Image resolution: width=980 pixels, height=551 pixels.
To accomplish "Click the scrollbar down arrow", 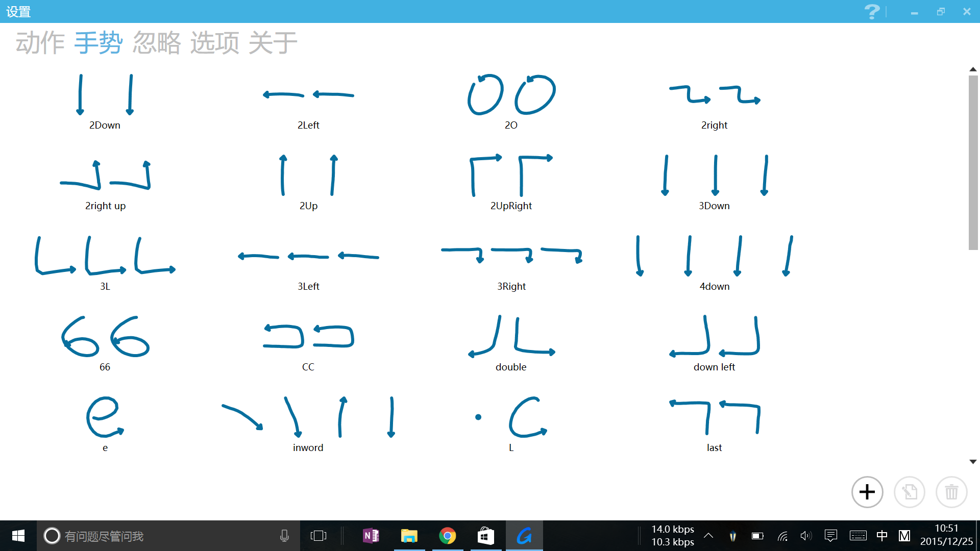I will pyautogui.click(x=973, y=461).
